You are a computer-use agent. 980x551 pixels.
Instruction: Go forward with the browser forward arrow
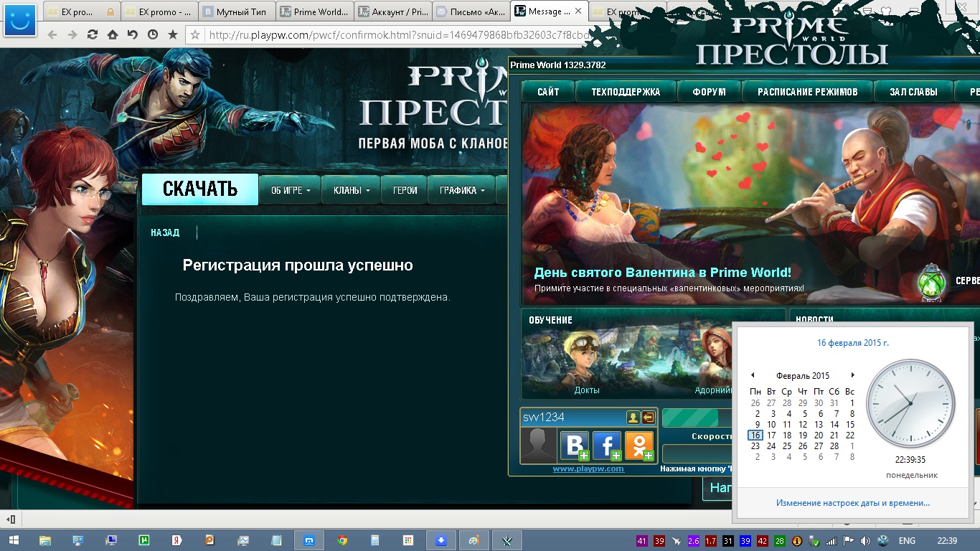coord(72,34)
